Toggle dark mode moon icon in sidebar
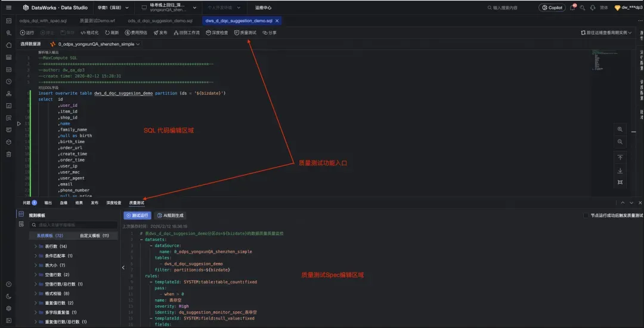Image resolution: width=644 pixels, height=328 pixels. click(x=8, y=296)
